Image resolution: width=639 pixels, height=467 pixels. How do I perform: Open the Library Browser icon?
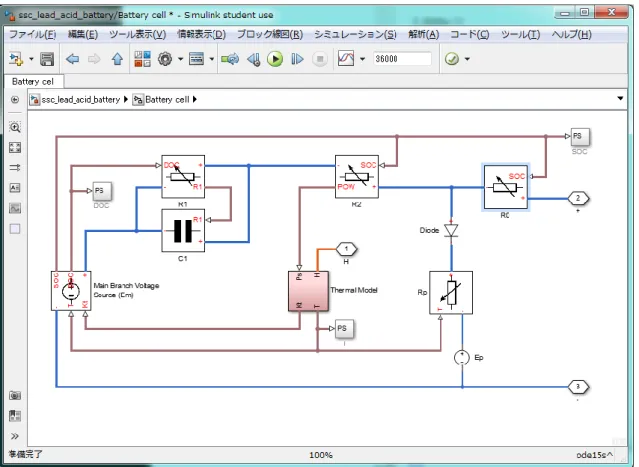[x=142, y=59]
